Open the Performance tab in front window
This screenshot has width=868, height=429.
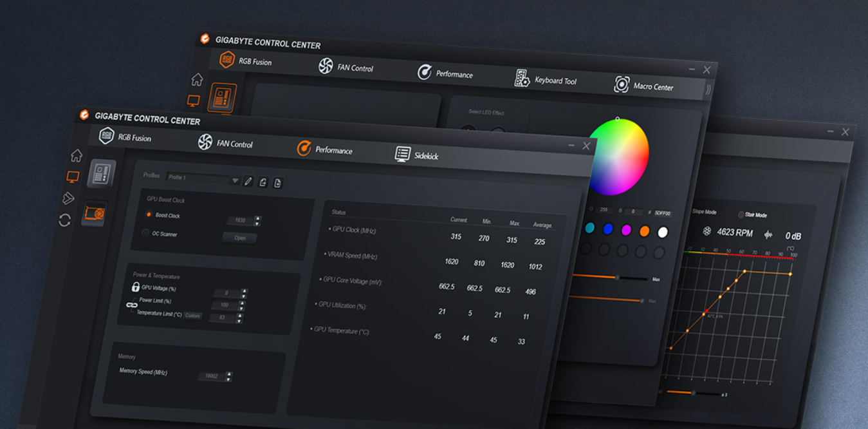tap(325, 149)
